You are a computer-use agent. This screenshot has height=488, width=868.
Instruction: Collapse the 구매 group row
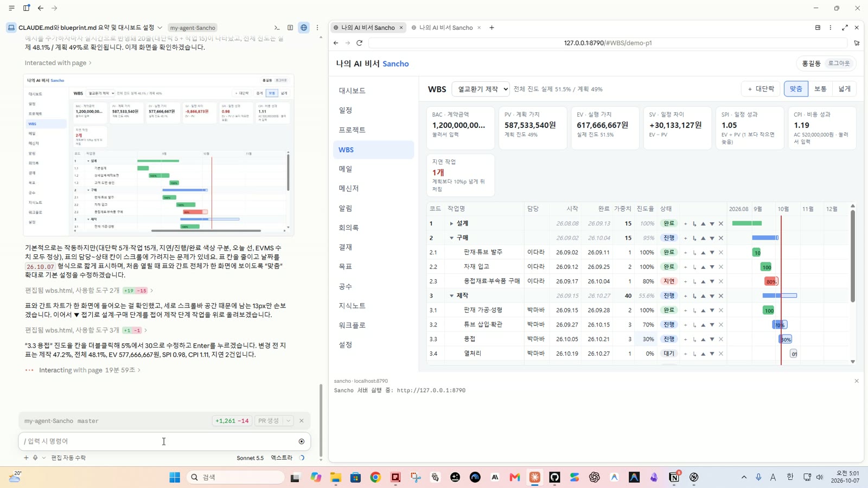[451, 238]
